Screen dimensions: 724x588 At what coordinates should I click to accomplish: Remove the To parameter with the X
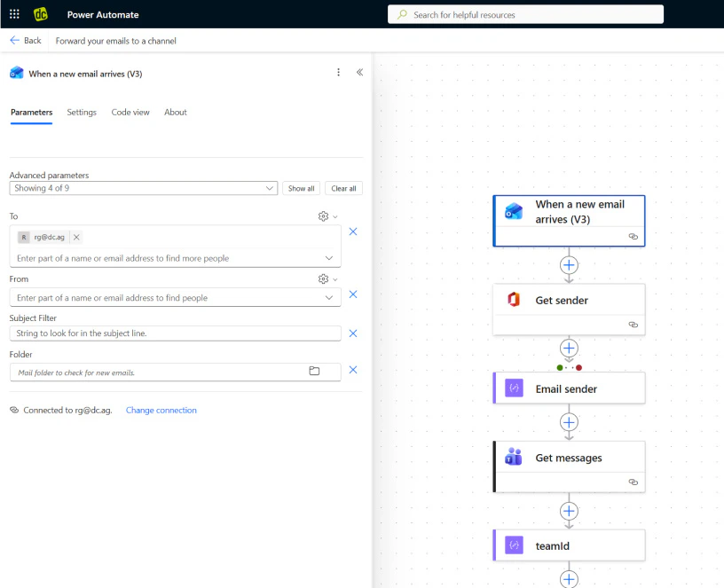353,231
